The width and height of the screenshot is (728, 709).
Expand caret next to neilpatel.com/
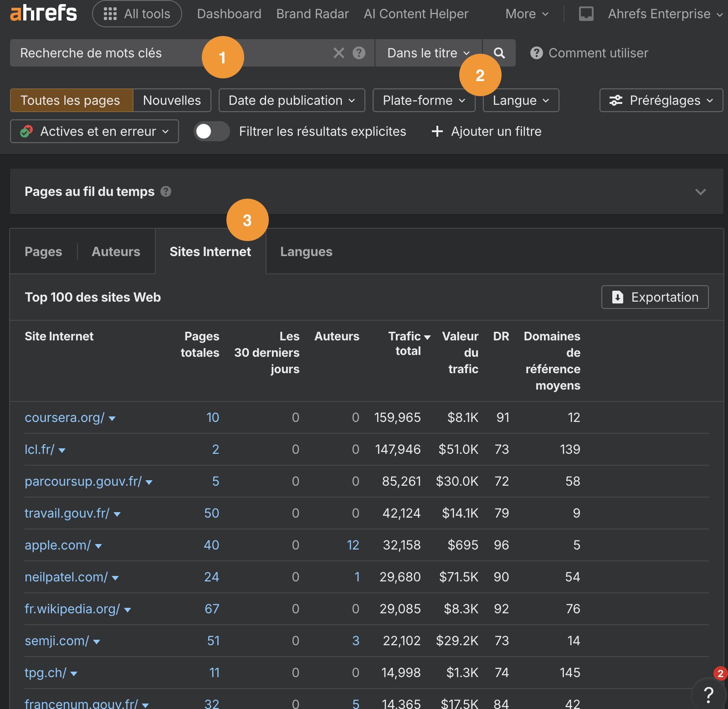tap(115, 578)
